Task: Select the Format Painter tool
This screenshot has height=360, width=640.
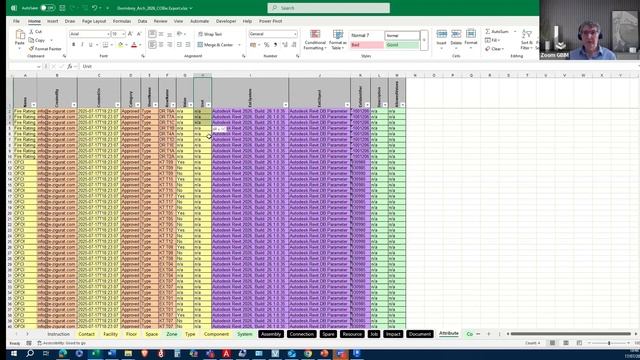Action: tap(45, 49)
